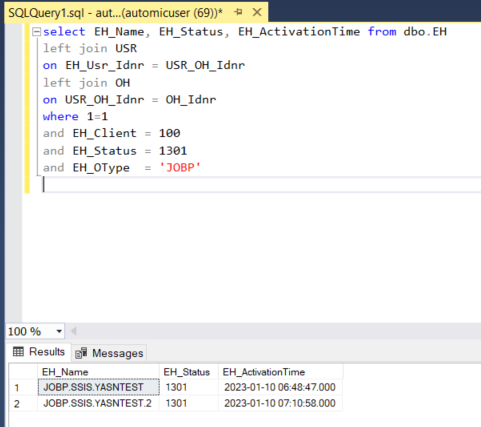Click the "where" keyword in the query

pyautogui.click(x=61, y=117)
